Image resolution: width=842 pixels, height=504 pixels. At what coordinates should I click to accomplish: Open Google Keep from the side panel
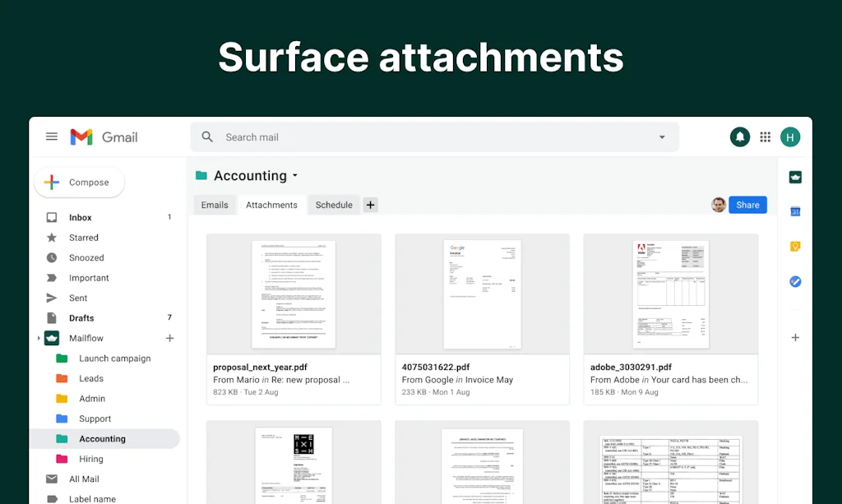(794, 246)
